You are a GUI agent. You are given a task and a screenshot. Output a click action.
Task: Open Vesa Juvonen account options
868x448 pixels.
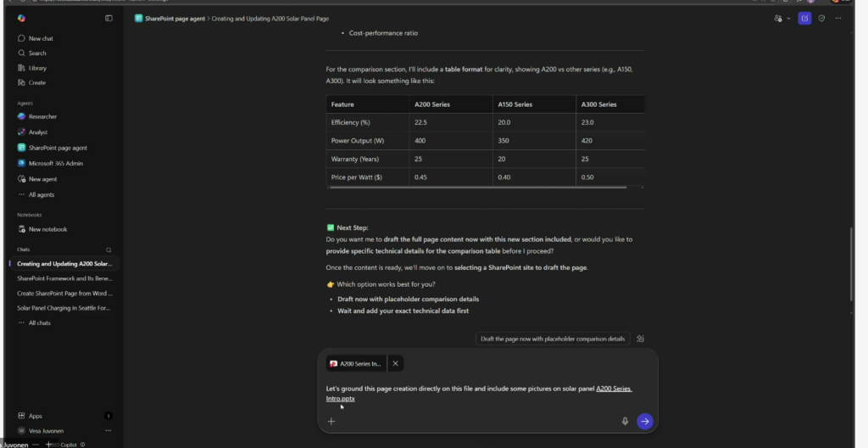108,431
